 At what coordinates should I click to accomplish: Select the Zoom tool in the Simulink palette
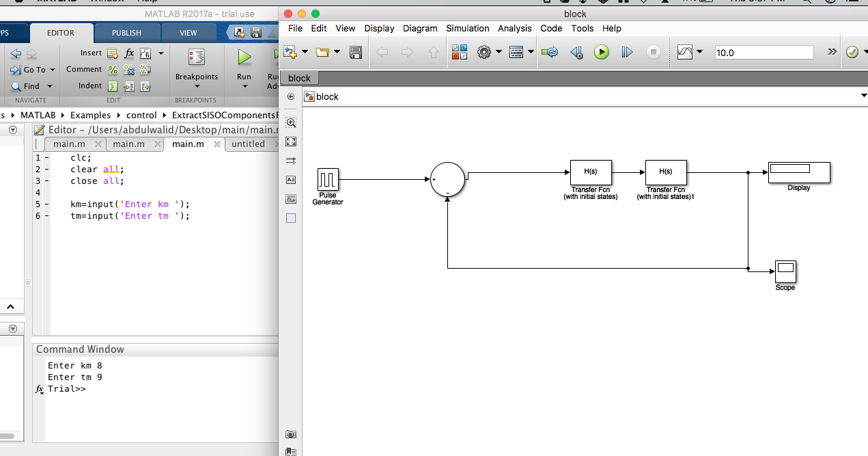coord(291,123)
